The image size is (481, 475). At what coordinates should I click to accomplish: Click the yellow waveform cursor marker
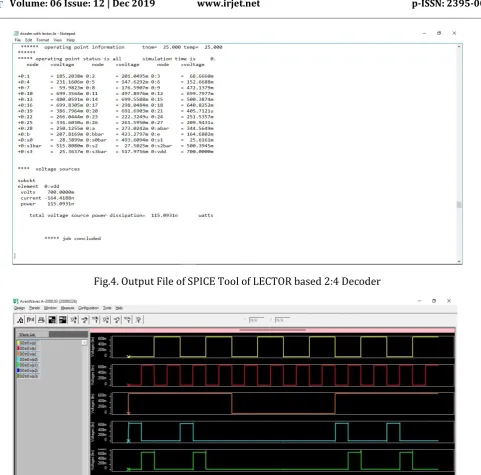tap(129, 357)
